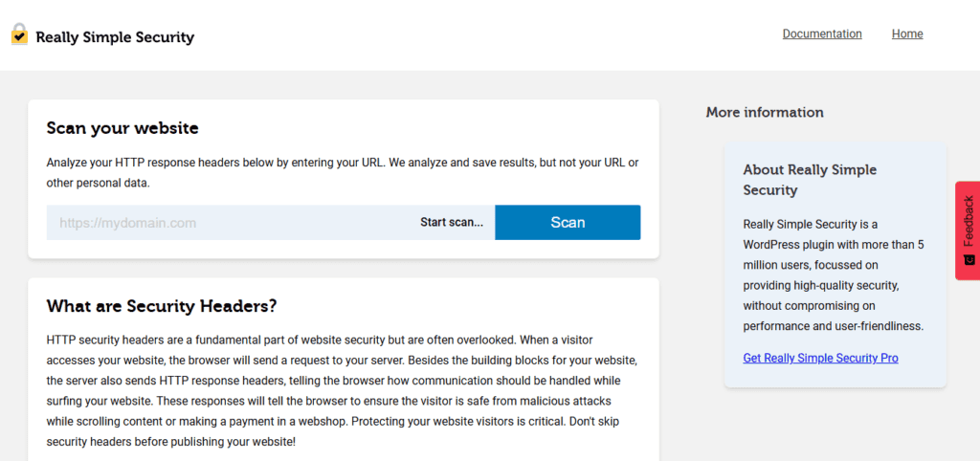Click the 'More information' heading
This screenshot has height=461, width=980.
tap(765, 113)
